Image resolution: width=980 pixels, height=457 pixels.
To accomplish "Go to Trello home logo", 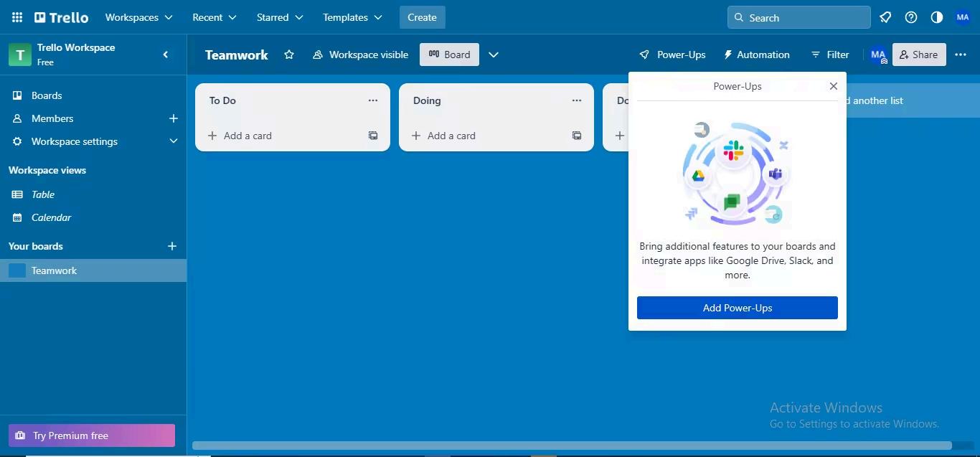I will click(x=62, y=17).
